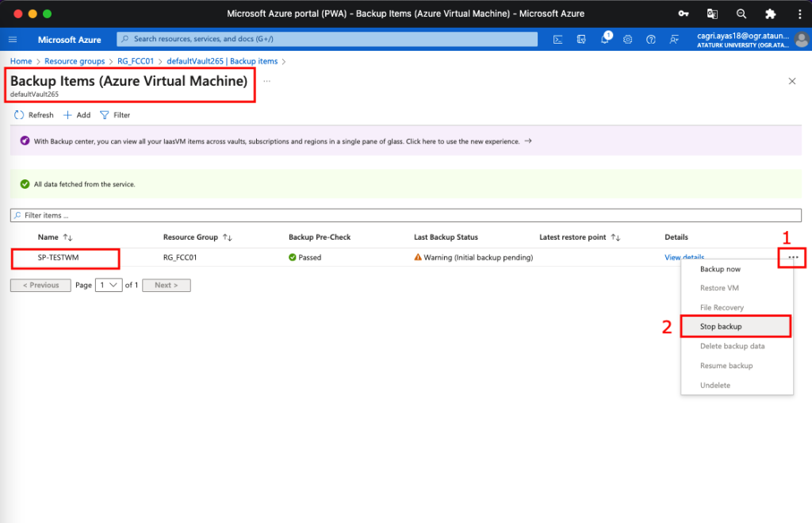Open the notifications bell

tap(604, 40)
